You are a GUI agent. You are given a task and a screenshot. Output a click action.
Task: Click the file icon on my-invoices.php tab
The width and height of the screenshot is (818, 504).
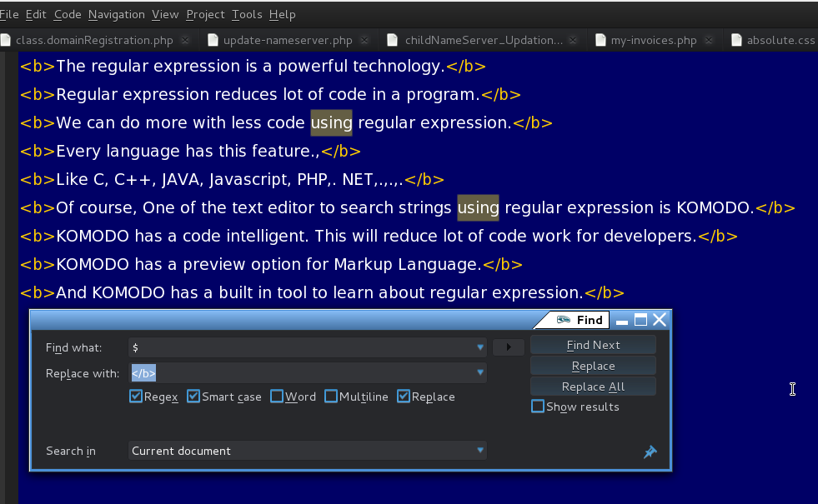click(x=600, y=40)
